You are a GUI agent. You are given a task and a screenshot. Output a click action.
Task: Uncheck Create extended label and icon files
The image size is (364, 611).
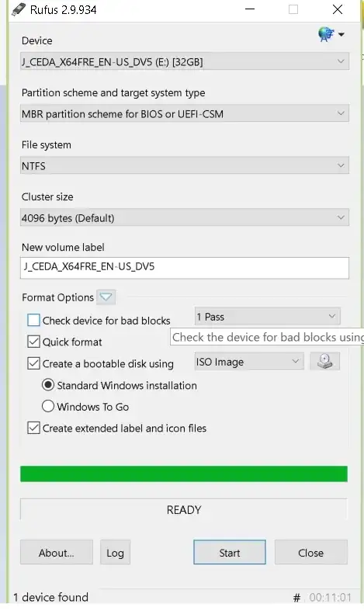tap(33, 428)
